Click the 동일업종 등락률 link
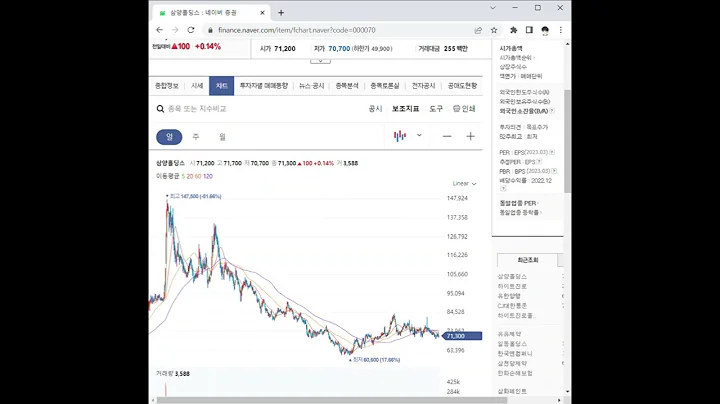Image resolution: width=720 pixels, height=404 pixels. [520, 213]
